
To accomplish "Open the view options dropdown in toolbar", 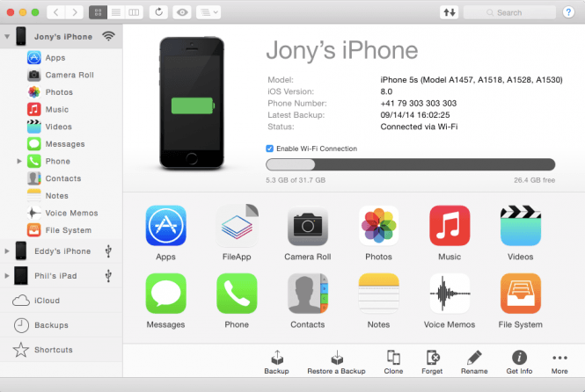I will pos(208,12).
